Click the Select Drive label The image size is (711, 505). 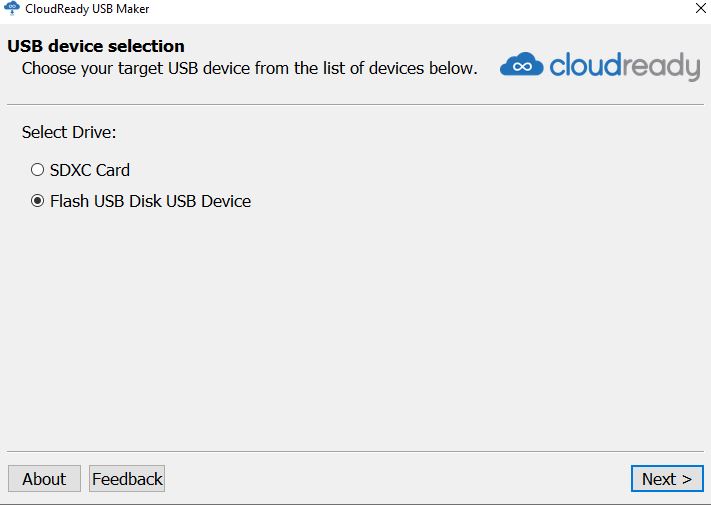(69, 132)
